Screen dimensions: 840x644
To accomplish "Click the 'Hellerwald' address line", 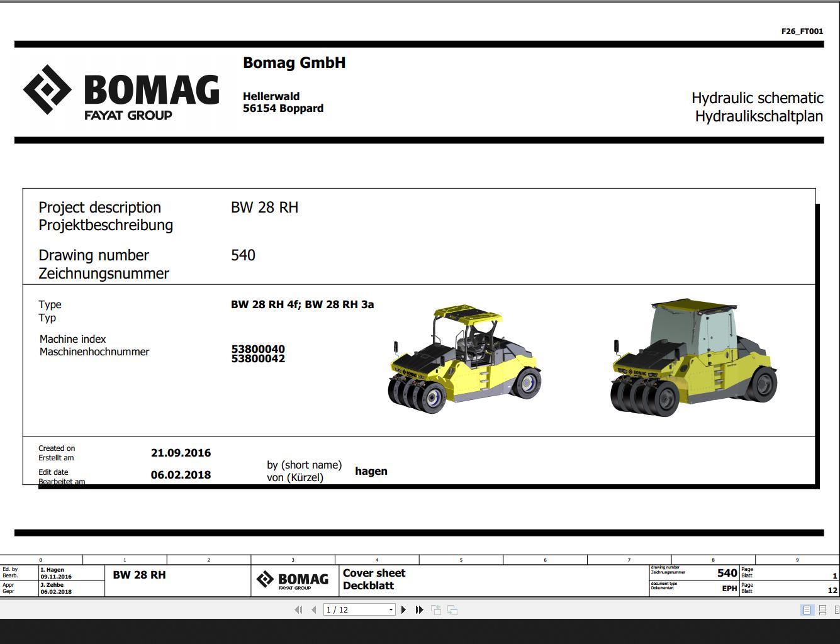I will (271, 96).
